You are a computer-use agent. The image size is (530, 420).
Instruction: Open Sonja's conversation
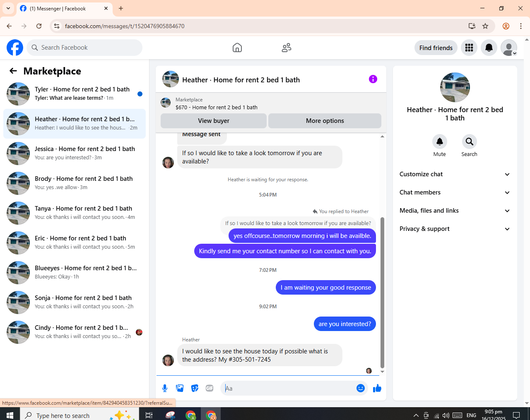(x=75, y=302)
